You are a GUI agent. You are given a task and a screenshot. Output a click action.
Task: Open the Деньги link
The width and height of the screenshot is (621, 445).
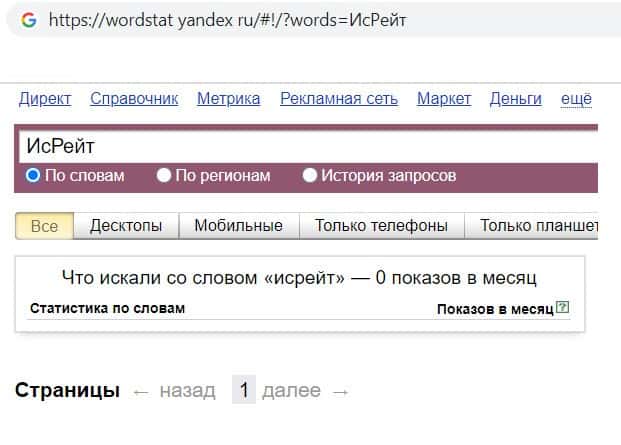pyautogui.click(x=516, y=99)
